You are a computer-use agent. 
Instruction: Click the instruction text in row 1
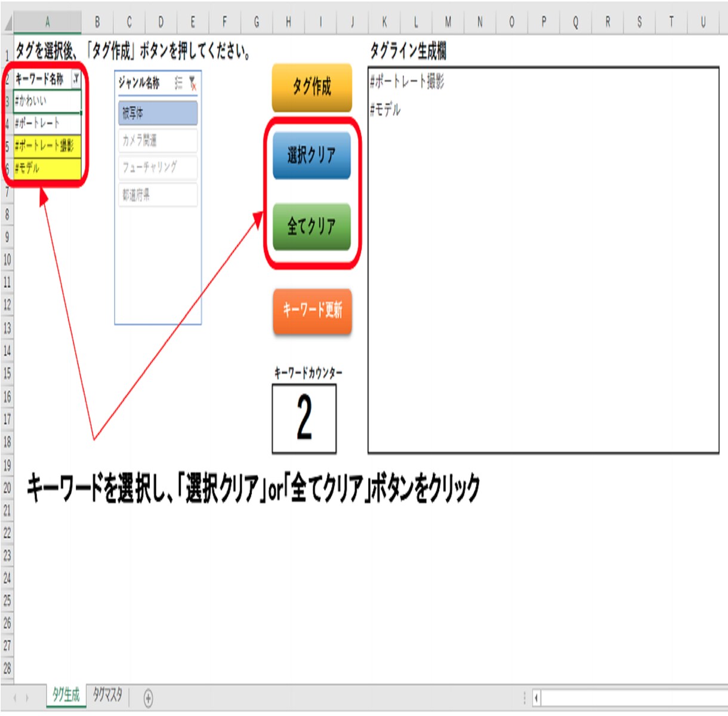pyautogui.click(x=132, y=51)
